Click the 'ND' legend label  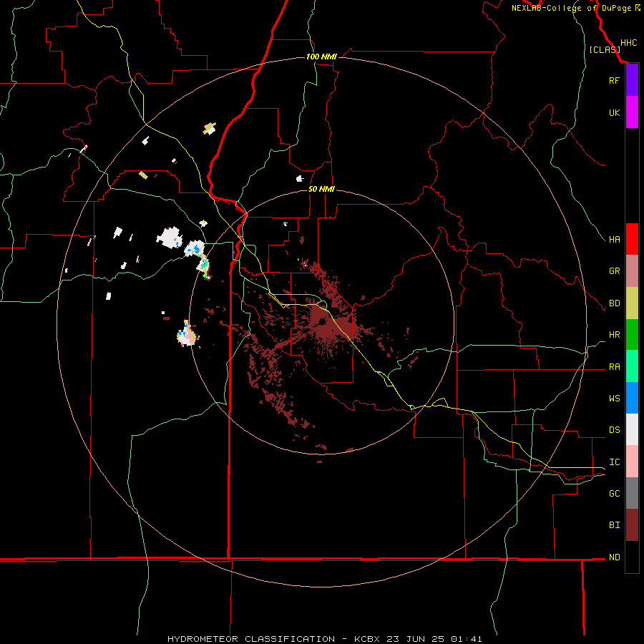[x=614, y=557]
